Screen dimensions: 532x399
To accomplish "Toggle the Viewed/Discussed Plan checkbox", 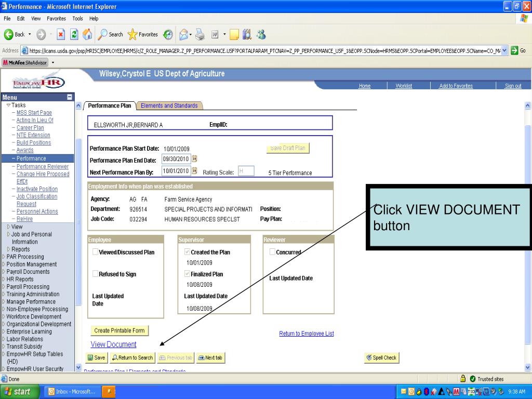I will coord(96,252).
